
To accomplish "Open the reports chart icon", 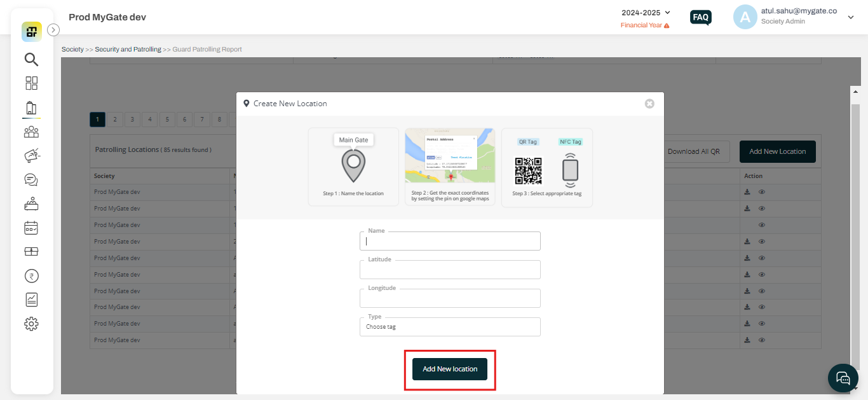I will click(31, 300).
